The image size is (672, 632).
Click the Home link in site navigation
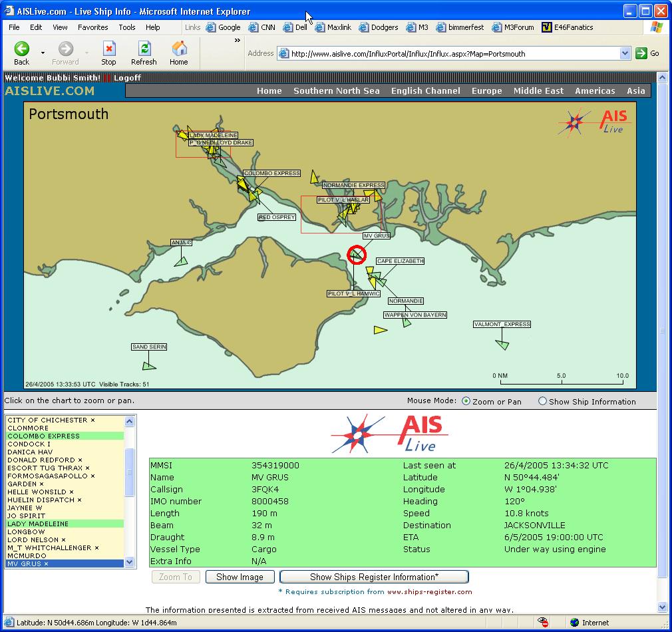click(269, 91)
